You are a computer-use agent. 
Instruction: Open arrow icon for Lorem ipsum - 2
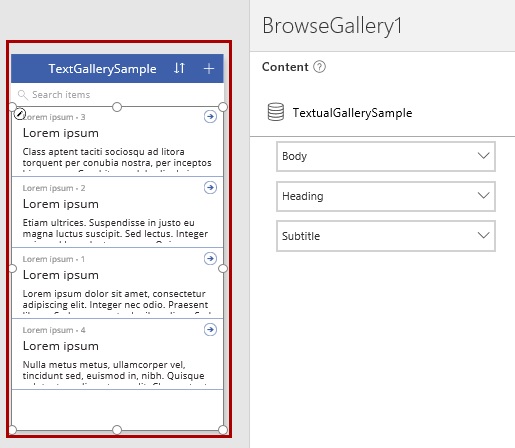[x=210, y=187]
